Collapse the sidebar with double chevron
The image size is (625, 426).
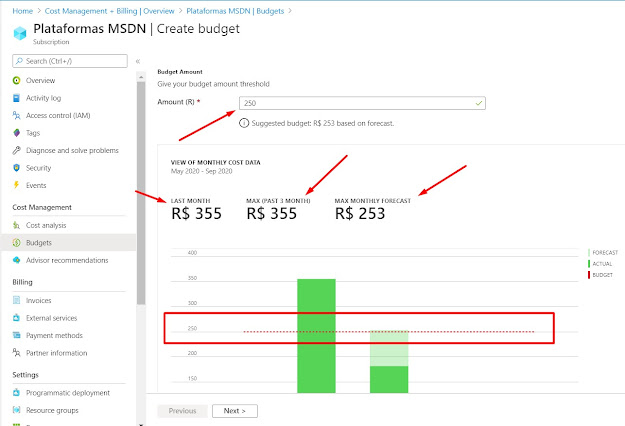(x=138, y=61)
